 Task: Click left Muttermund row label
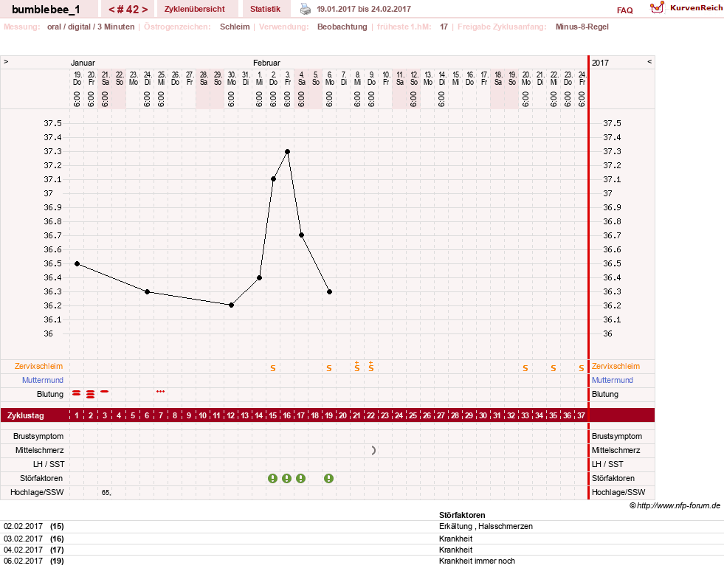click(43, 380)
